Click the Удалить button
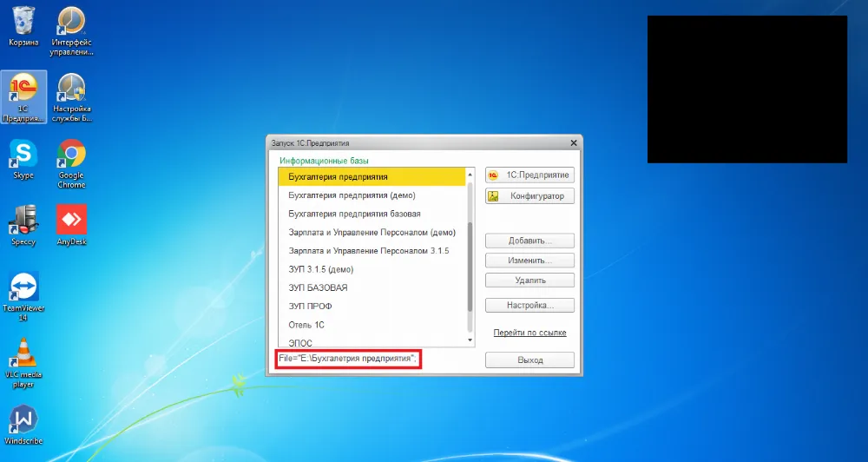 click(529, 280)
